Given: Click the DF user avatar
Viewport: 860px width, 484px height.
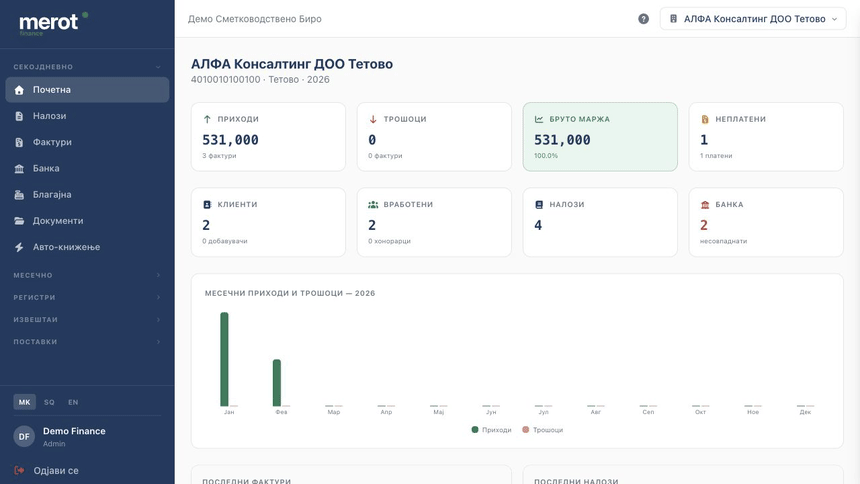Looking at the screenshot, I should pos(24,436).
